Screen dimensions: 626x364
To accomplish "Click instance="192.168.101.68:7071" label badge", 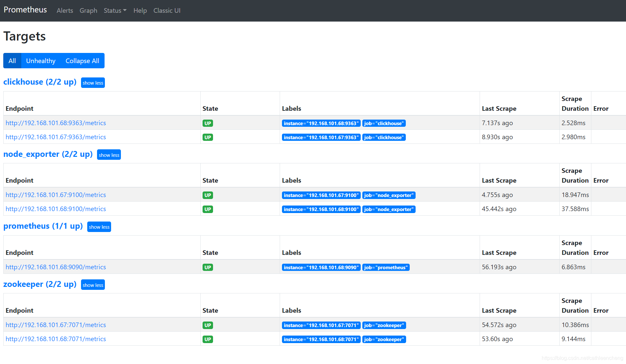I will [321, 339].
